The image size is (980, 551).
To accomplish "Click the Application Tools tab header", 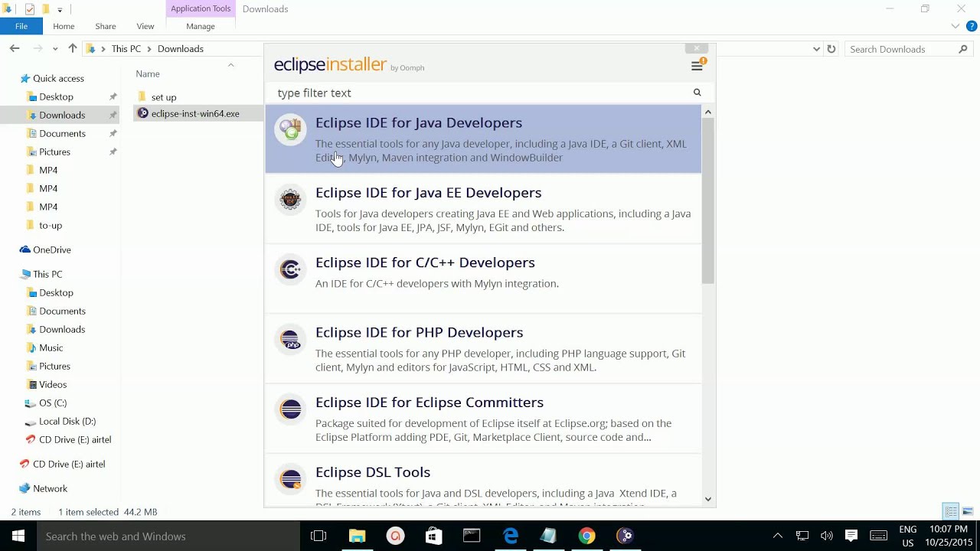I will tap(201, 8).
